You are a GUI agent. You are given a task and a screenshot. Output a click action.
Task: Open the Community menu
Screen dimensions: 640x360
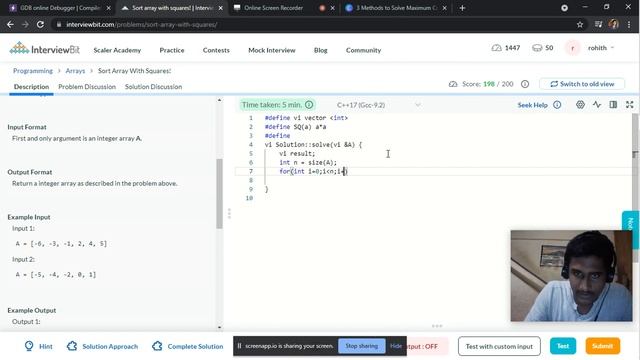click(363, 50)
